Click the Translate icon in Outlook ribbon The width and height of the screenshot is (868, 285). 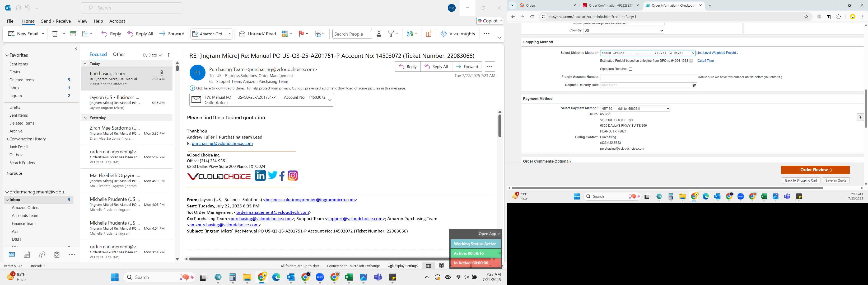tap(410, 34)
